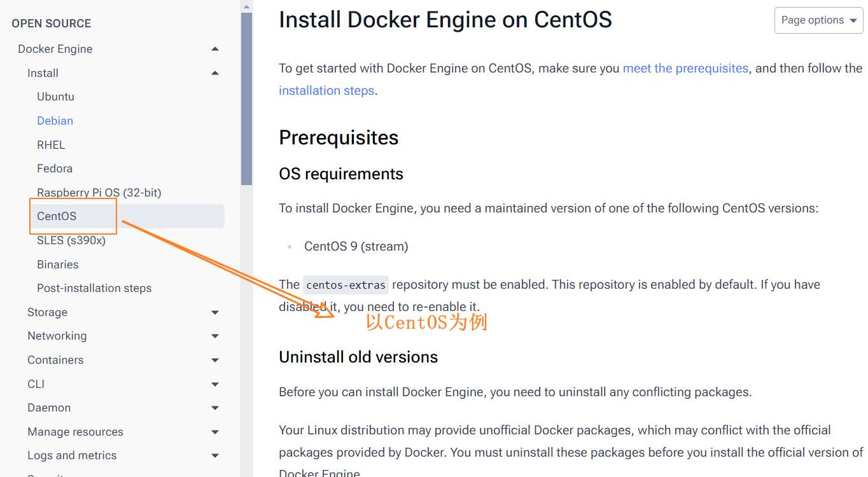868x477 pixels.
Task: Click the meet the prerequisites link
Action: click(x=685, y=68)
